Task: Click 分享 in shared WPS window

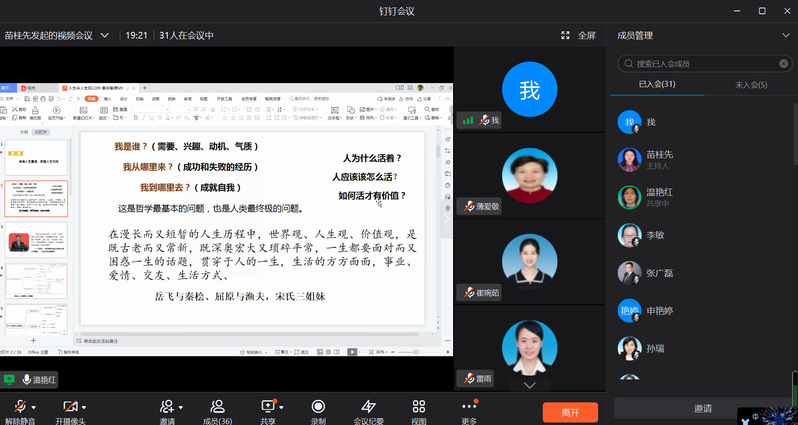Action: (x=424, y=99)
